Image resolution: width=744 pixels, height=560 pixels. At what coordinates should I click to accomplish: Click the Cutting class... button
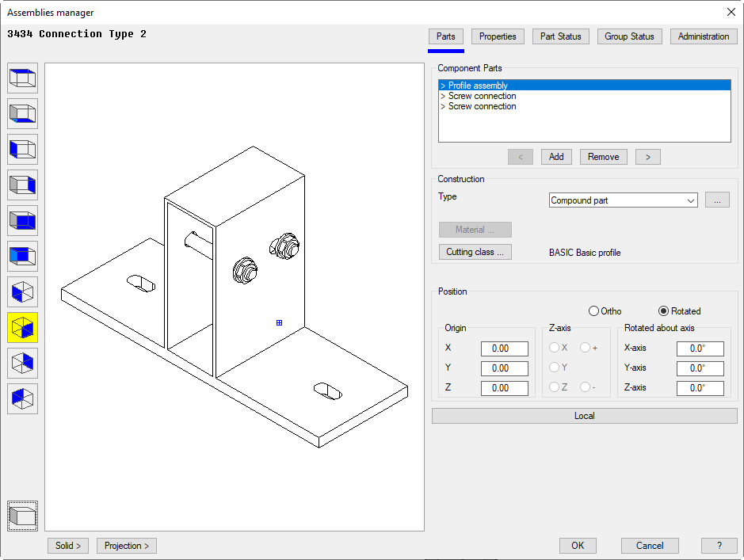[x=475, y=252]
